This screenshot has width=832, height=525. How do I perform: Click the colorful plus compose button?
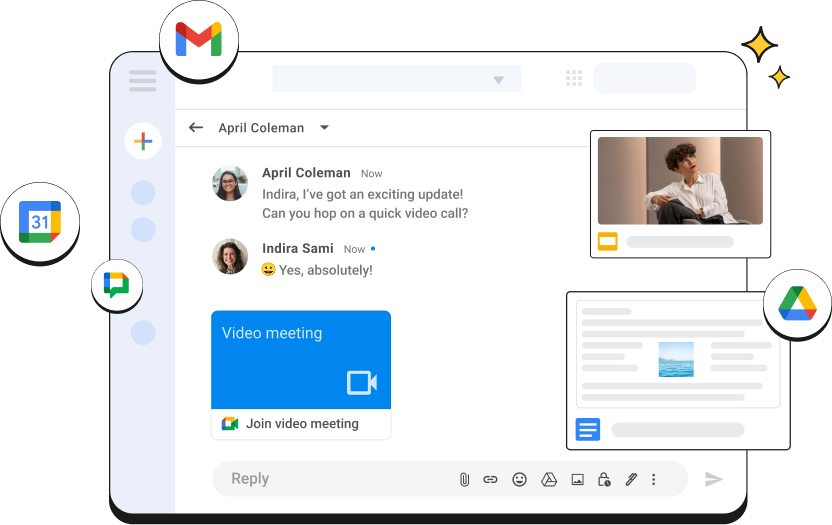pos(143,141)
